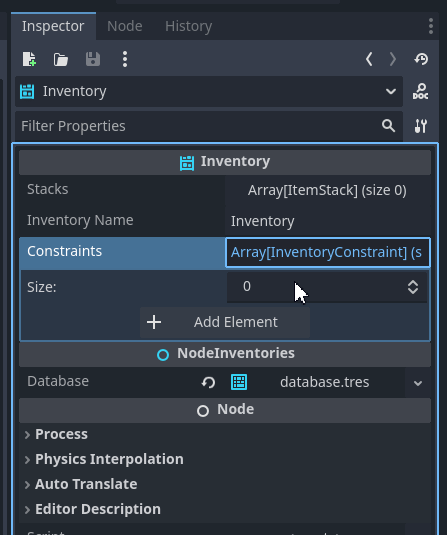Switch to the Node tab

pos(125,26)
